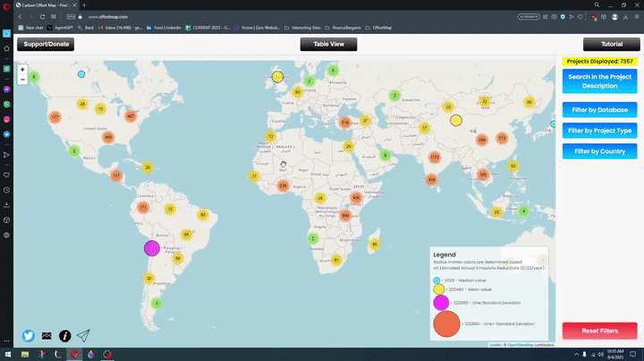
Task: Zoom out the map with minus
Action: point(22,80)
